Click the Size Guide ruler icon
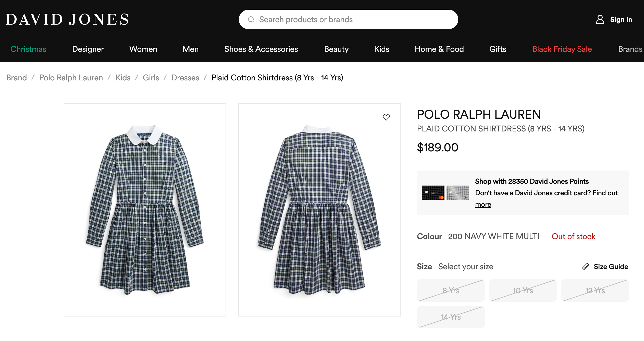Screen dimensions: 644x341 coord(586,266)
